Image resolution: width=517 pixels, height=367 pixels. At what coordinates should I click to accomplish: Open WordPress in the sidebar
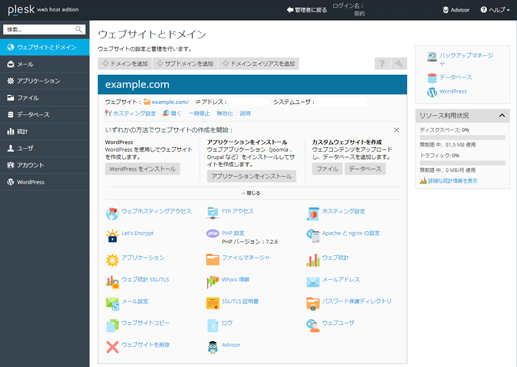click(45, 182)
